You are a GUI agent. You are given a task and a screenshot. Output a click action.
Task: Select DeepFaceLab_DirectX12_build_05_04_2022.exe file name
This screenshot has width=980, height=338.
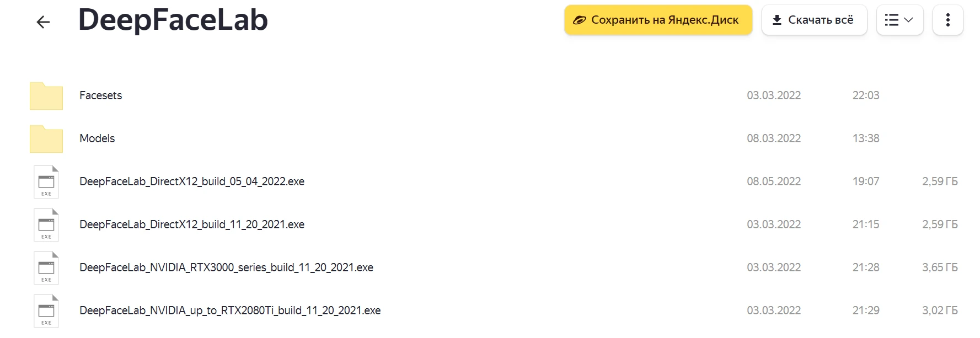[192, 181]
